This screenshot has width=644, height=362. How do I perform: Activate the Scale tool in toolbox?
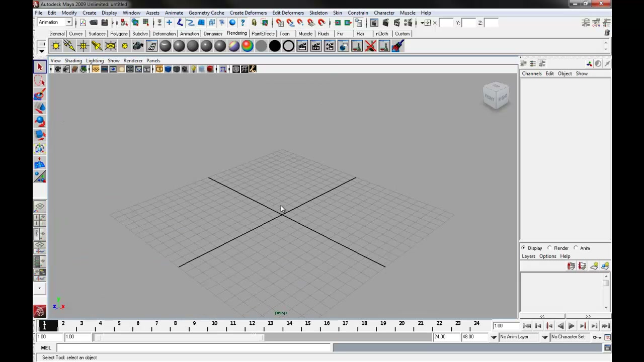40,135
